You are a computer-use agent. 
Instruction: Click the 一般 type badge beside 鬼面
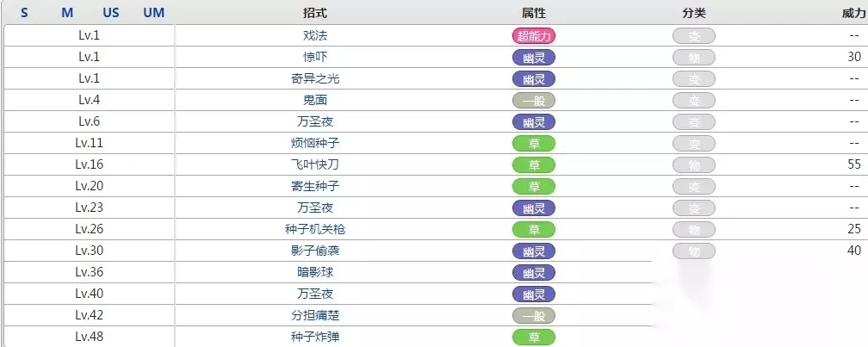pos(534,100)
